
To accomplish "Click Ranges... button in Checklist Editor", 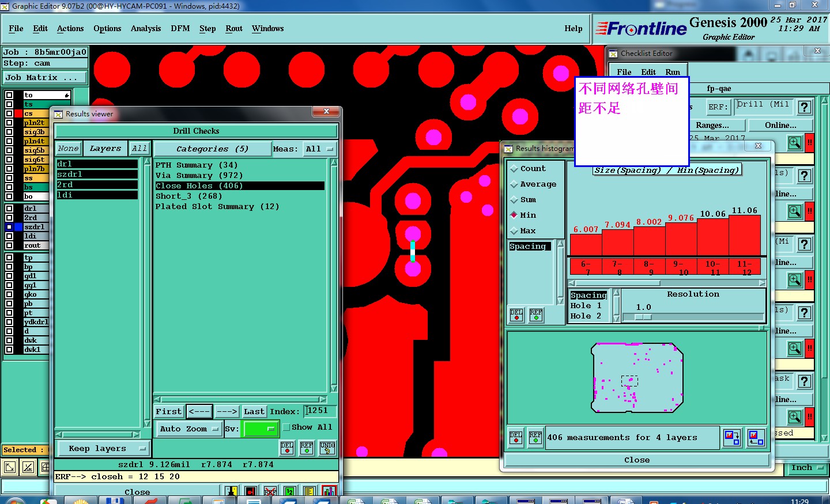I will click(712, 126).
